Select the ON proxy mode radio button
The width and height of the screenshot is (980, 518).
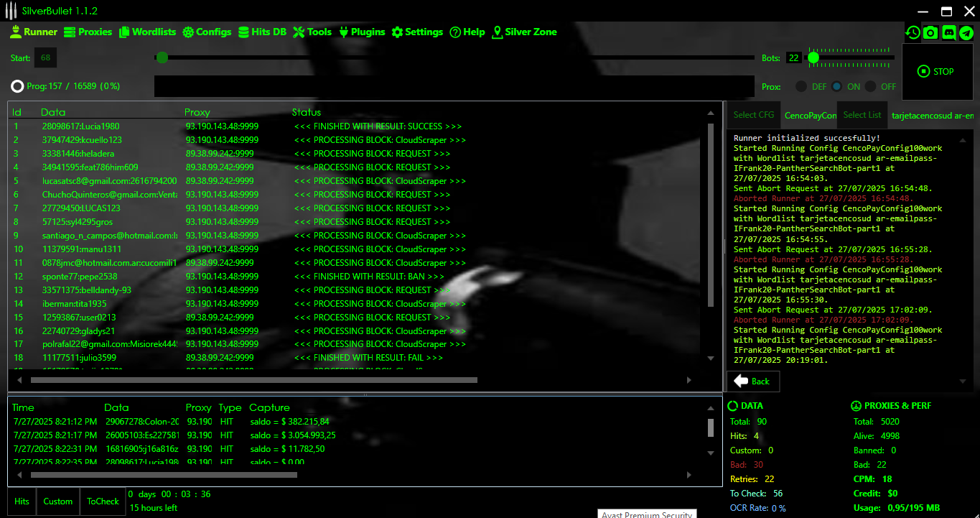(836, 86)
